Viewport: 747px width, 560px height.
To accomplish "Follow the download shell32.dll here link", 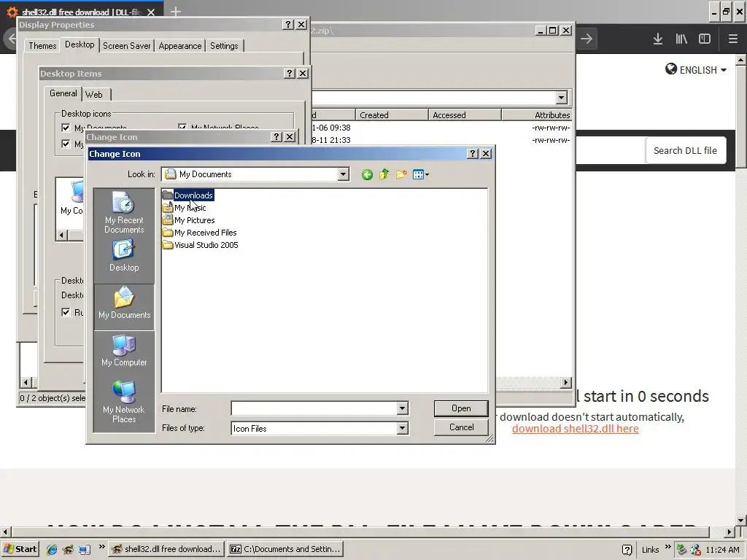I will (575, 429).
